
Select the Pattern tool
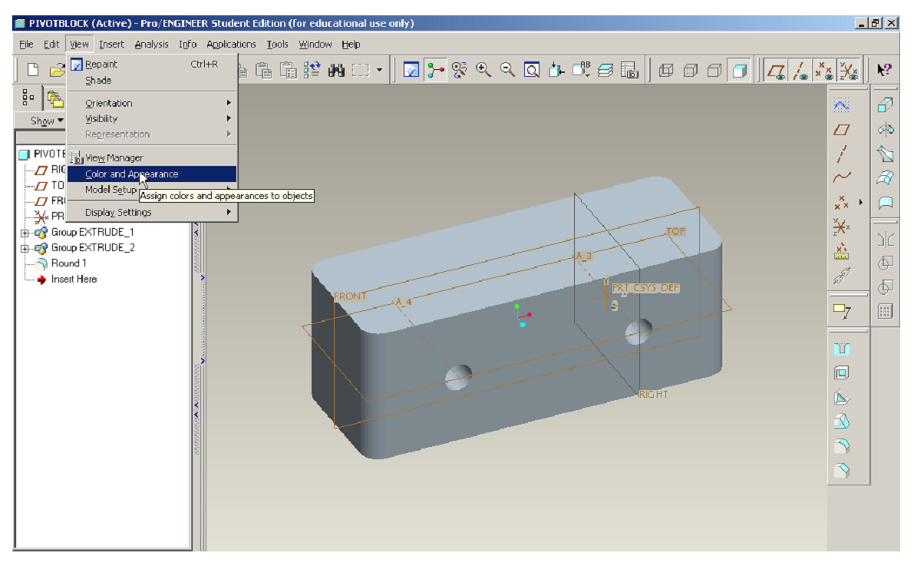point(885,311)
